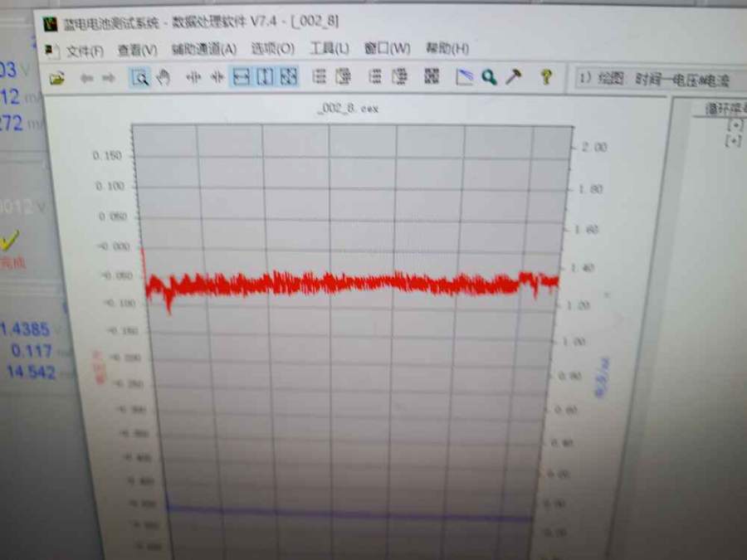Image resolution: width=747 pixels, height=560 pixels.
Task: Open the 工具(L) menu
Action: tap(330, 49)
